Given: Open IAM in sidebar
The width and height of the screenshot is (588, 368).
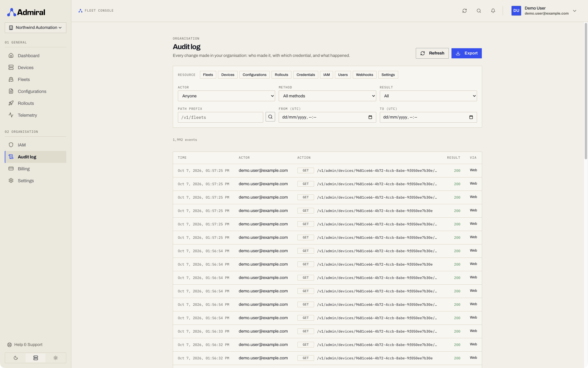Looking at the screenshot, I should [36, 145].
